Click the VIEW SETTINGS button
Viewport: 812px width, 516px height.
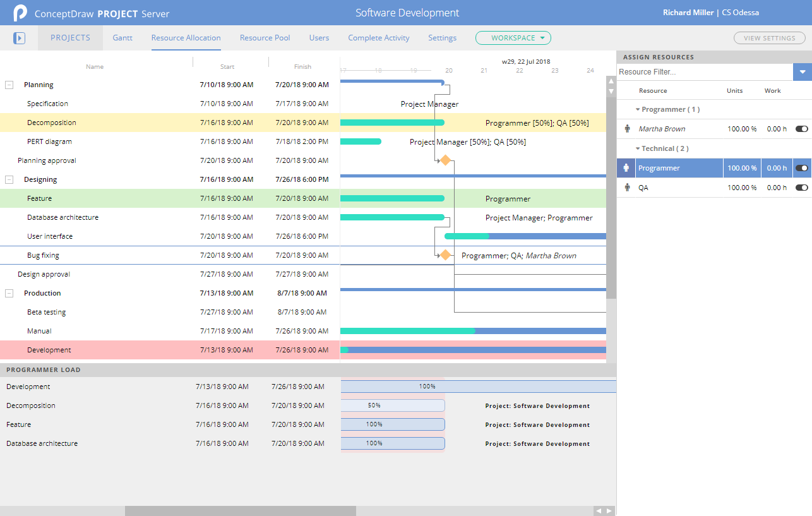coord(769,38)
